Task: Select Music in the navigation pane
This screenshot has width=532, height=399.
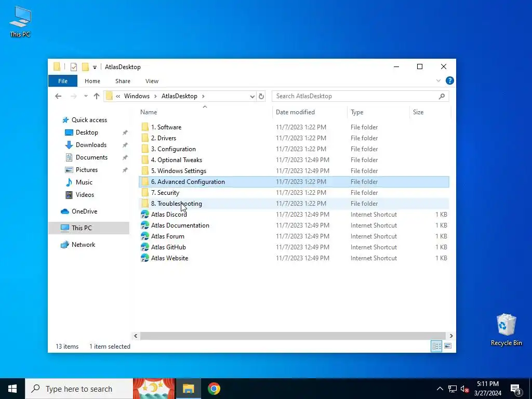Action: coord(84,182)
